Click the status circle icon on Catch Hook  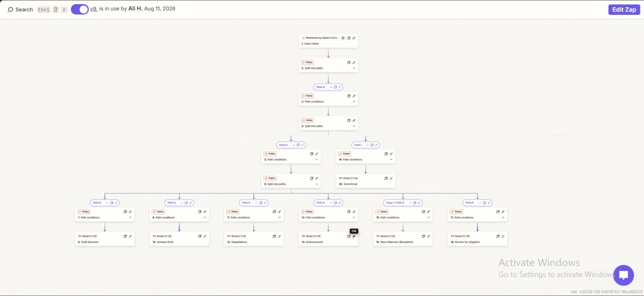click(x=343, y=38)
